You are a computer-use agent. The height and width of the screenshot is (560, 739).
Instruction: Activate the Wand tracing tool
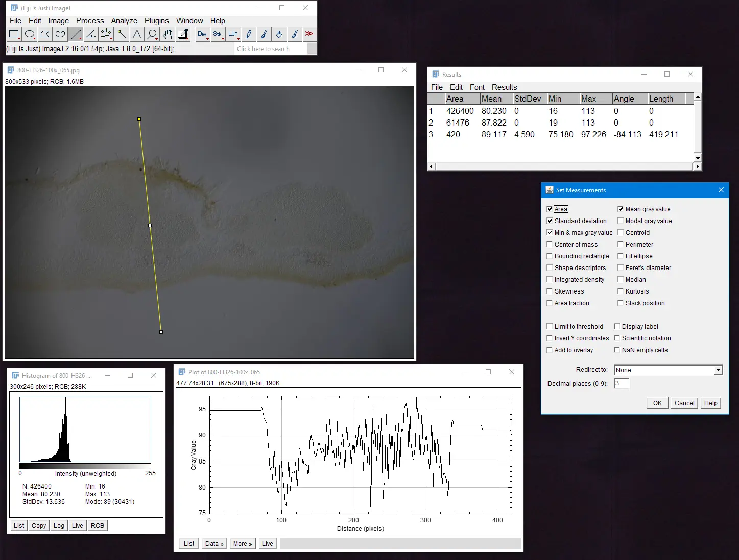click(122, 34)
